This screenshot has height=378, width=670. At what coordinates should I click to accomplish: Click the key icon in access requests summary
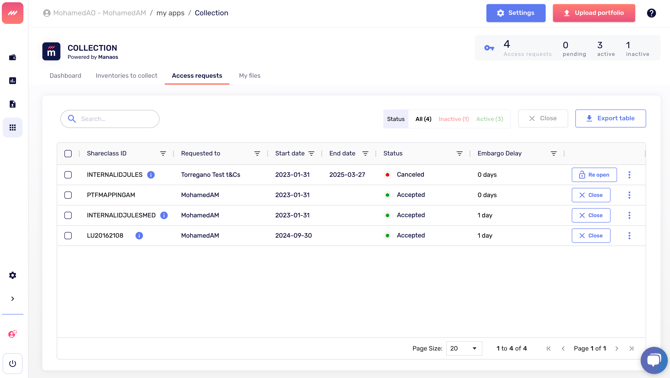[489, 48]
